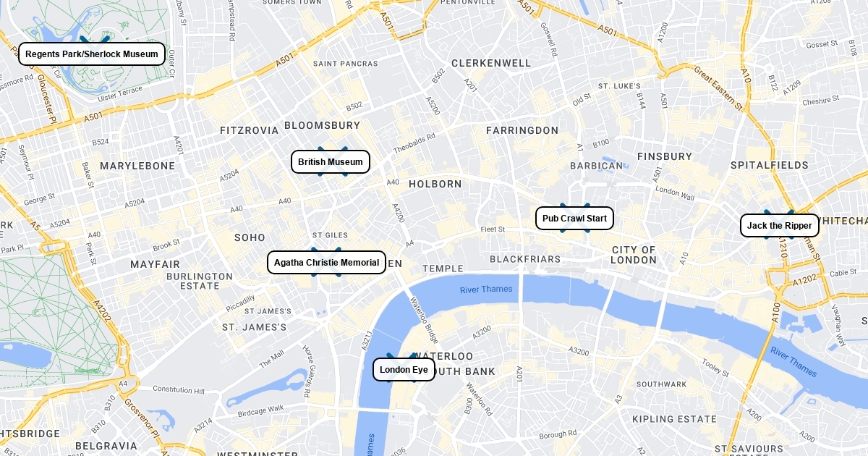Select the CITY OF LONDON label
The width and height of the screenshot is (868, 456).
(634, 255)
